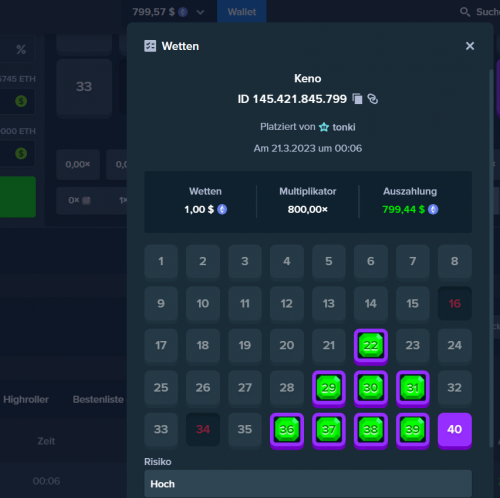
Task: Select Keno tile number 22
Action: tap(371, 346)
